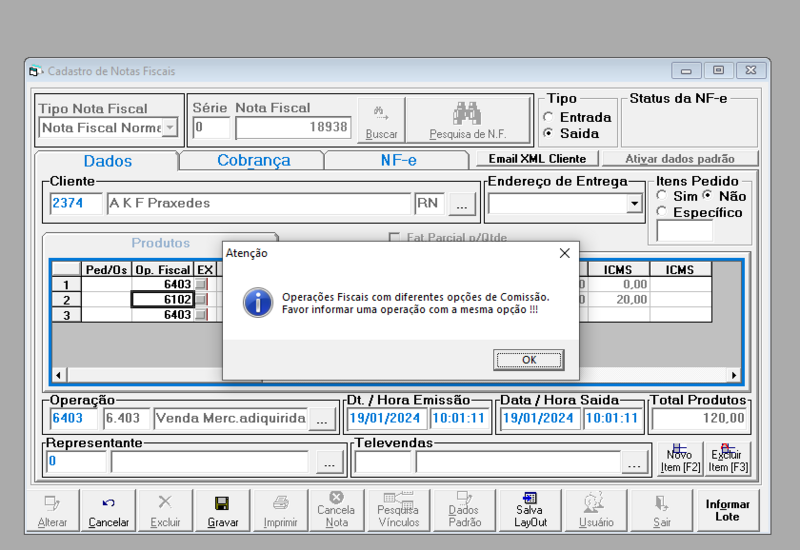The width and height of the screenshot is (800, 550).
Task: Save with the Gravar floppy button
Action: [222, 511]
